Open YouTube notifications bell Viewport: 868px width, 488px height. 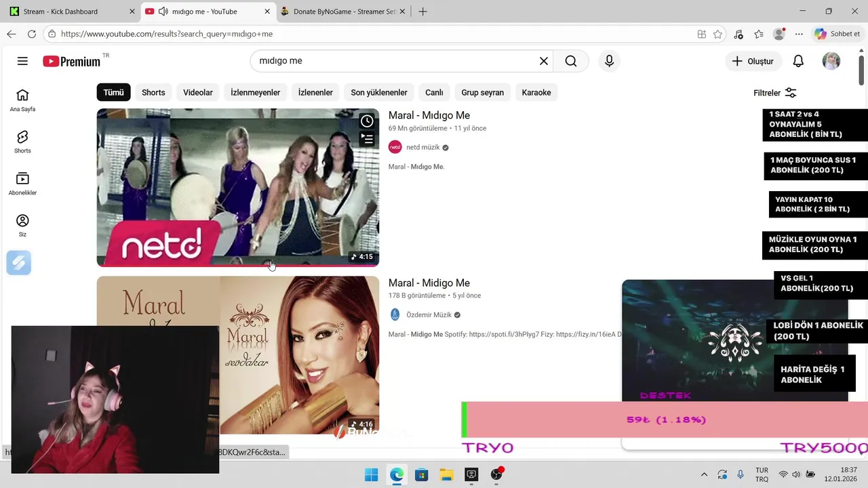click(798, 61)
